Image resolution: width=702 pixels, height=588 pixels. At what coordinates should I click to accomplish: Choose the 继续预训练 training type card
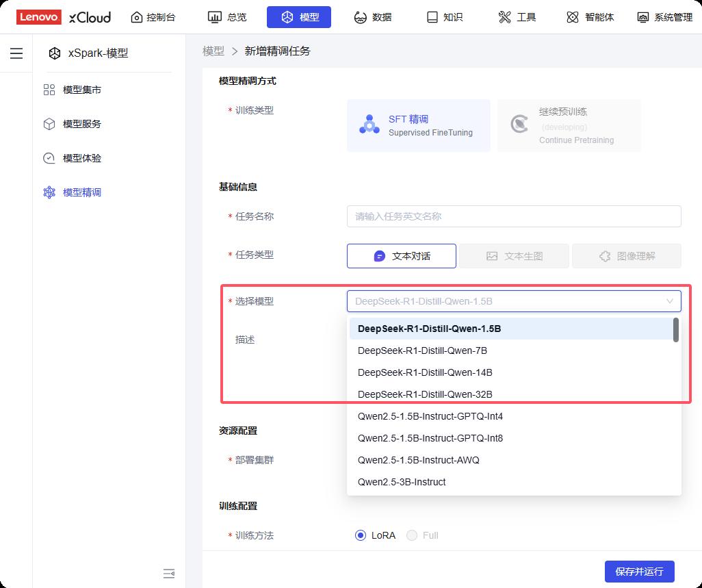click(569, 125)
